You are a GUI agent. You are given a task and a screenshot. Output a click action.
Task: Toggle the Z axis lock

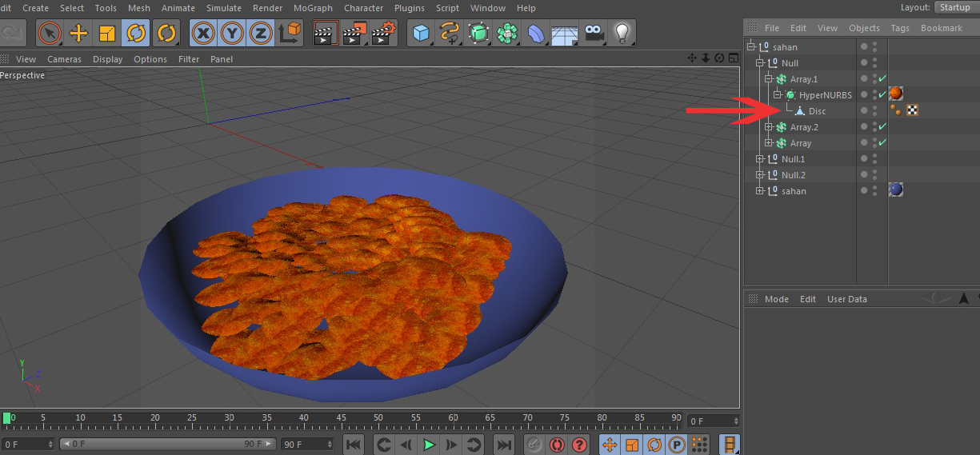coord(260,34)
